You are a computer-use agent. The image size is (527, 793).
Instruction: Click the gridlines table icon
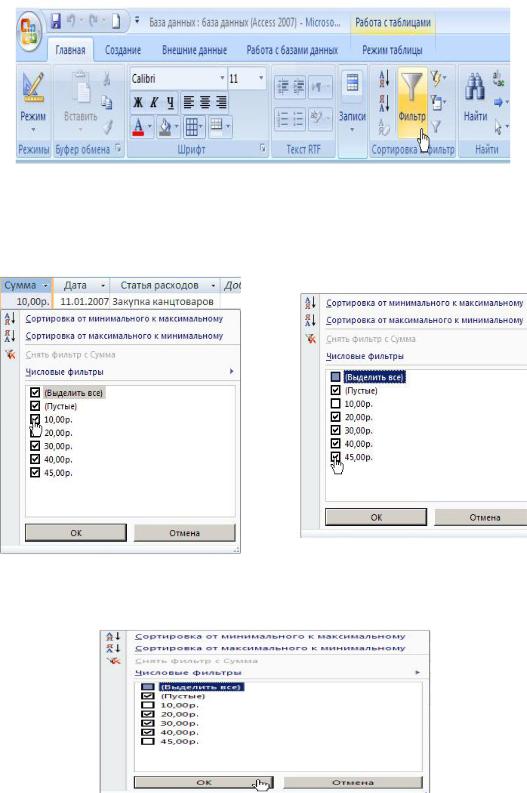[192, 126]
